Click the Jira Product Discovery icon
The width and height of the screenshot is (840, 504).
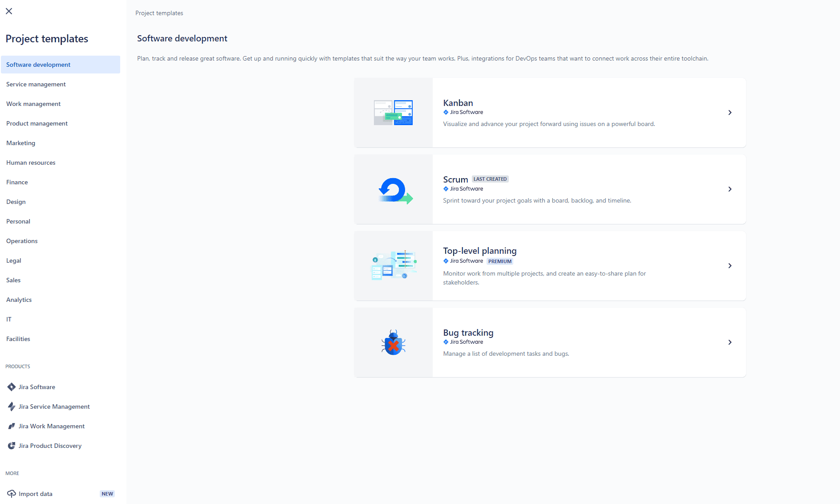pyautogui.click(x=12, y=446)
